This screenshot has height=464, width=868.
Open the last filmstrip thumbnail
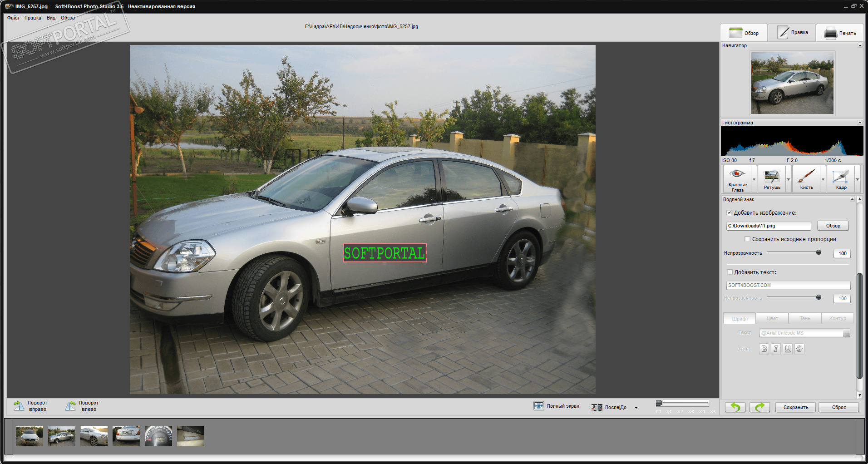click(x=191, y=436)
